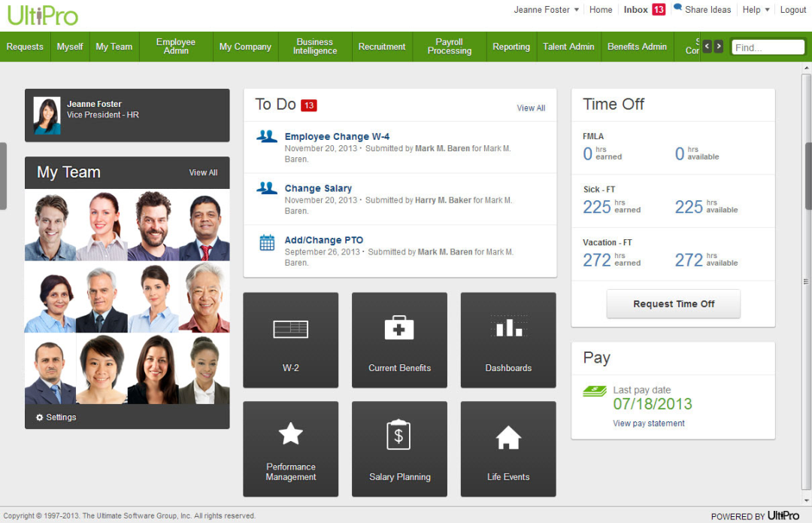Move the navigation menu back with left arrow
Image resolution: width=812 pixels, height=523 pixels.
[x=707, y=46]
